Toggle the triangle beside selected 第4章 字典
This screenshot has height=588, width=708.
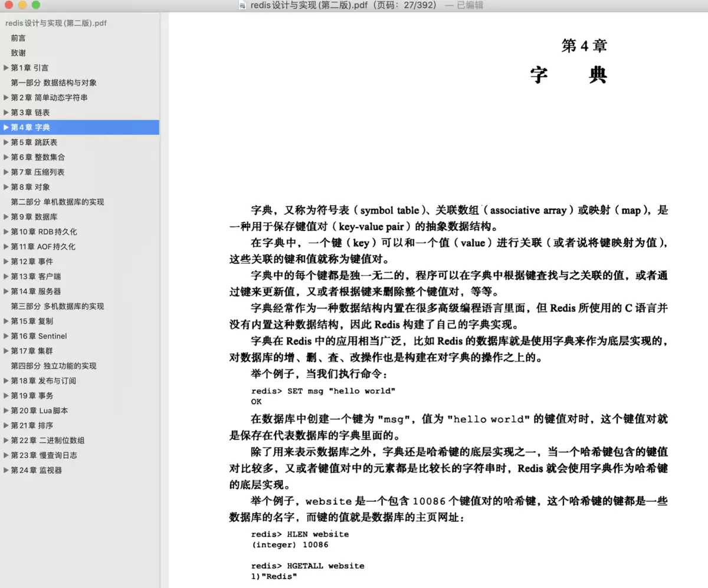6,127
